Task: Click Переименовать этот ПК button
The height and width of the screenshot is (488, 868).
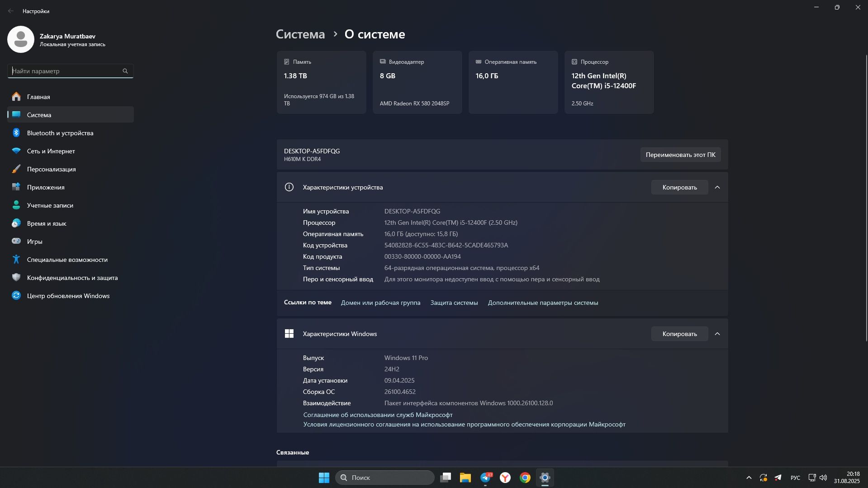Action: point(680,155)
